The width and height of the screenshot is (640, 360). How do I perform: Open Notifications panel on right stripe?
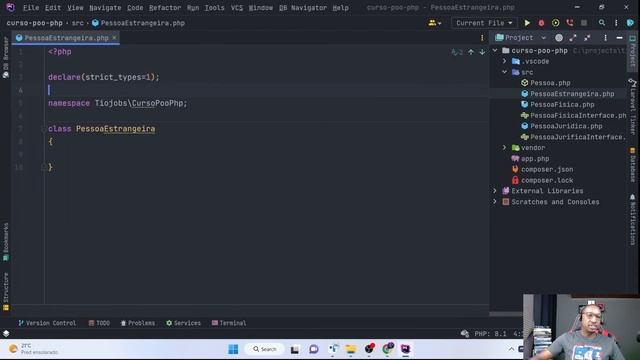tap(632, 220)
